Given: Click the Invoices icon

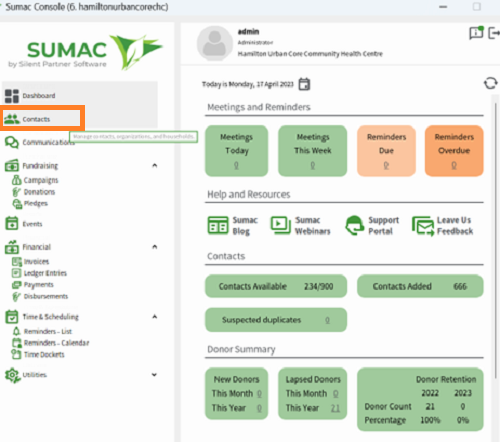Looking at the screenshot, I should [17, 262].
